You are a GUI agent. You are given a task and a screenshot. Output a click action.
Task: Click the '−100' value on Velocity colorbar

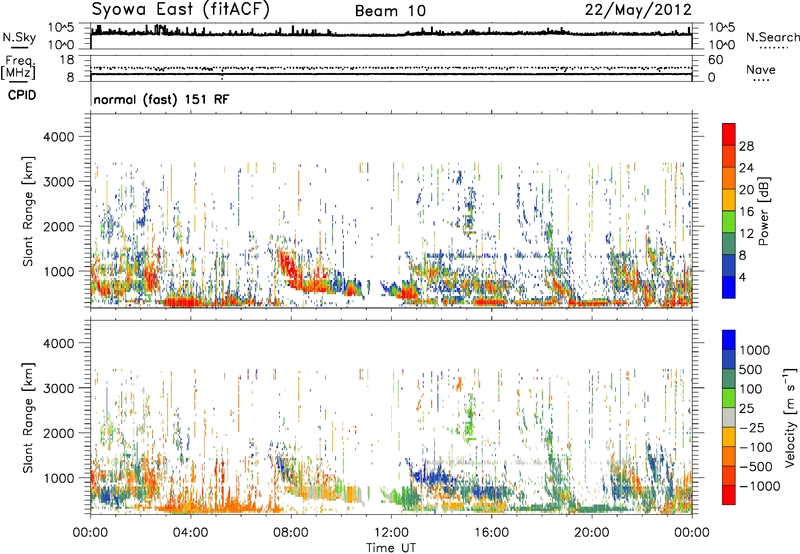756,447
